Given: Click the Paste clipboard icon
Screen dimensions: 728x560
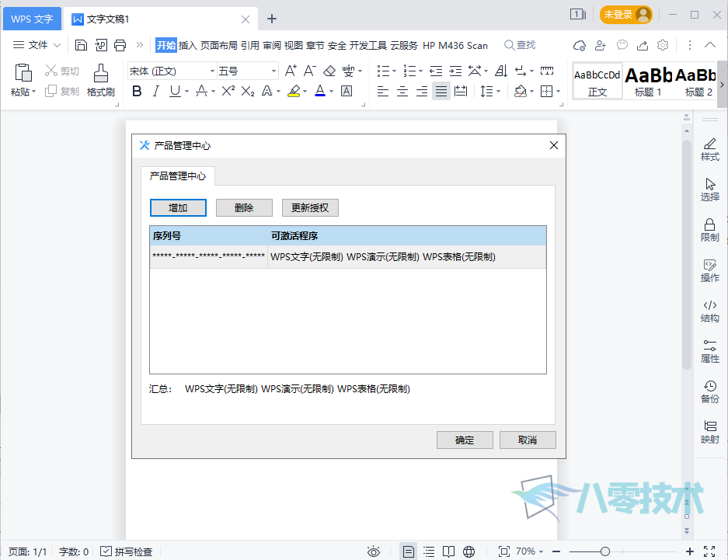Looking at the screenshot, I should pos(23,72).
